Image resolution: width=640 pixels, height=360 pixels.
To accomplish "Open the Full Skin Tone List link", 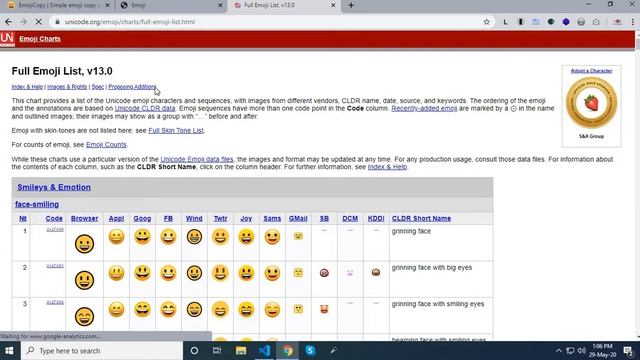I will tap(176, 131).
